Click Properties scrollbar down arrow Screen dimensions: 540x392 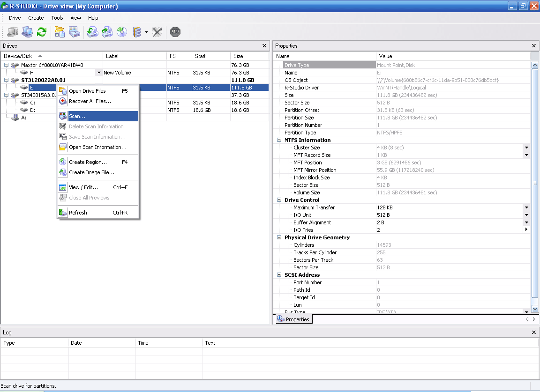click(x=535, y=309)
